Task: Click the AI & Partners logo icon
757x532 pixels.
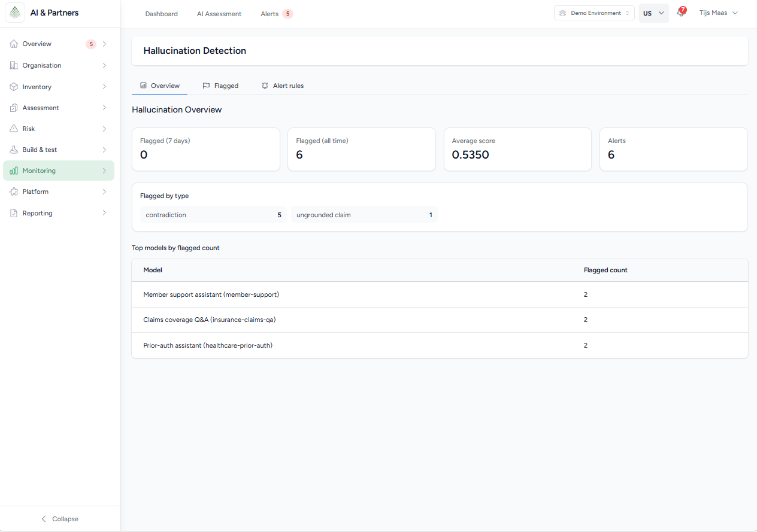Action: click(x=15, y=13)
